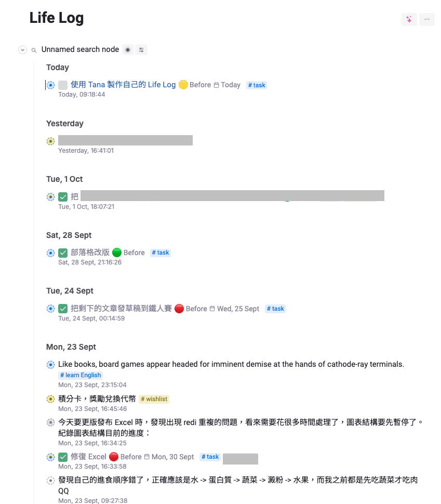Viewport: 441px width, 504px height.
Task: Click the search node magnifier icon
Action: pyautogui.click(x=34, y=50)
